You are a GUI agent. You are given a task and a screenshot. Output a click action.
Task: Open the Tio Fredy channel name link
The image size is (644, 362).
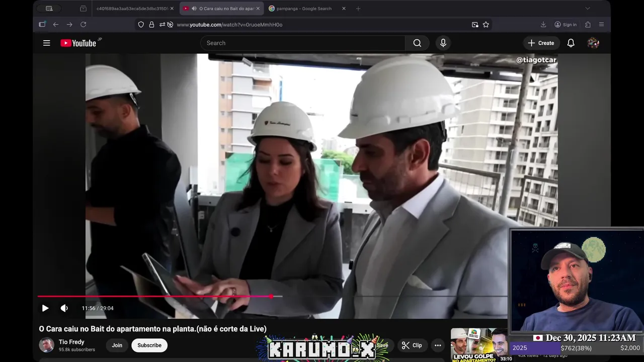tap(71, 342)
